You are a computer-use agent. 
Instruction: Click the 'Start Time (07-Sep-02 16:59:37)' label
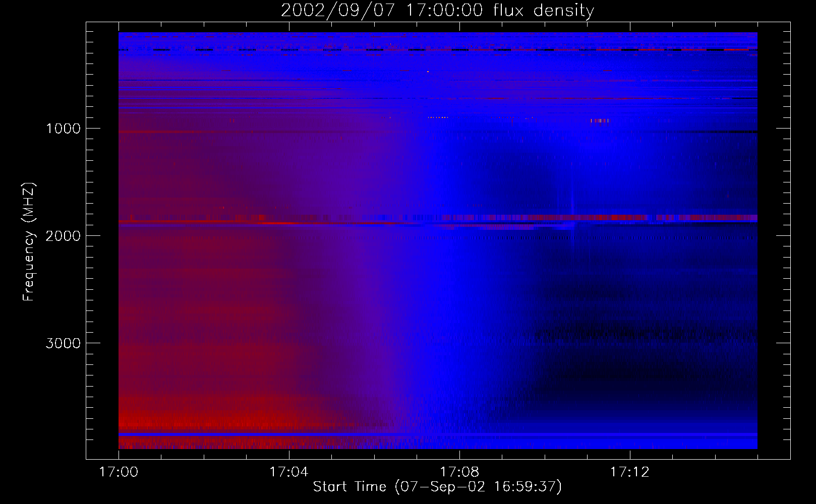[x=437, y=487]
